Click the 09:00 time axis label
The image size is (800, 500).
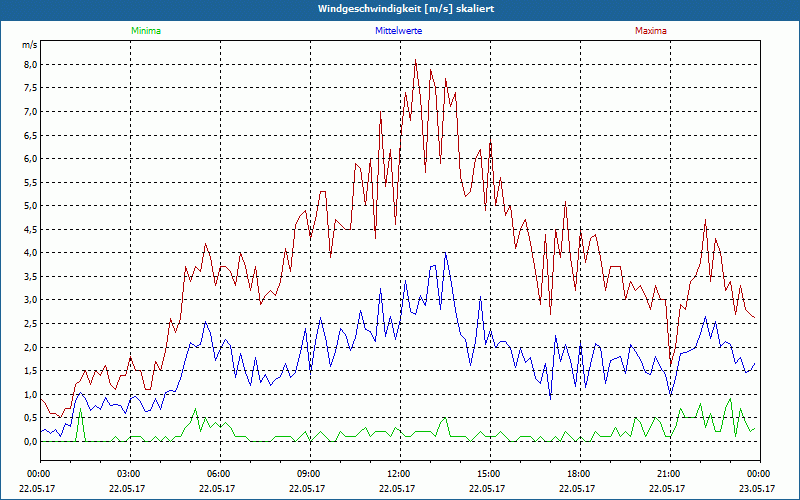(x=310, y=474)
